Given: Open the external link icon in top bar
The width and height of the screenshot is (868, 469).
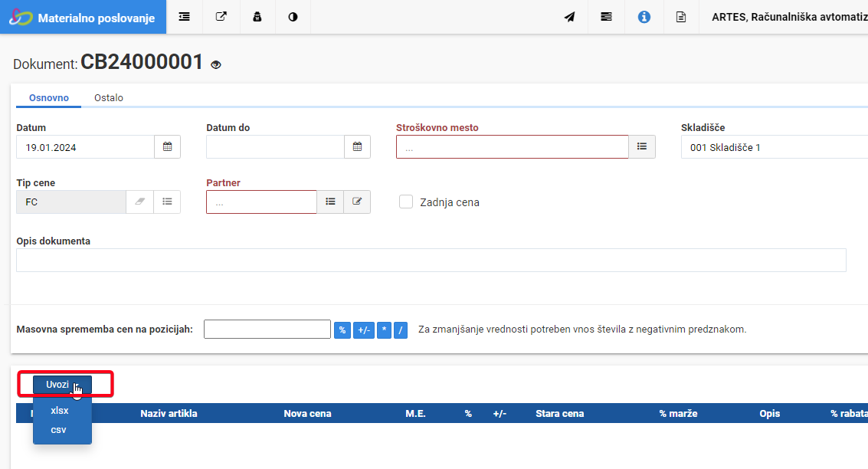Looking at the screenshot, I should point(221,17).
